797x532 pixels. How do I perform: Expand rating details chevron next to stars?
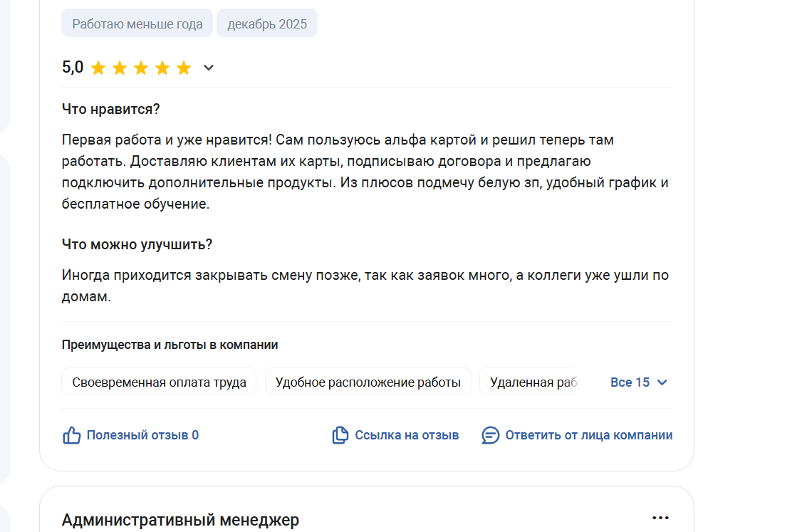(x=209, y=68)
